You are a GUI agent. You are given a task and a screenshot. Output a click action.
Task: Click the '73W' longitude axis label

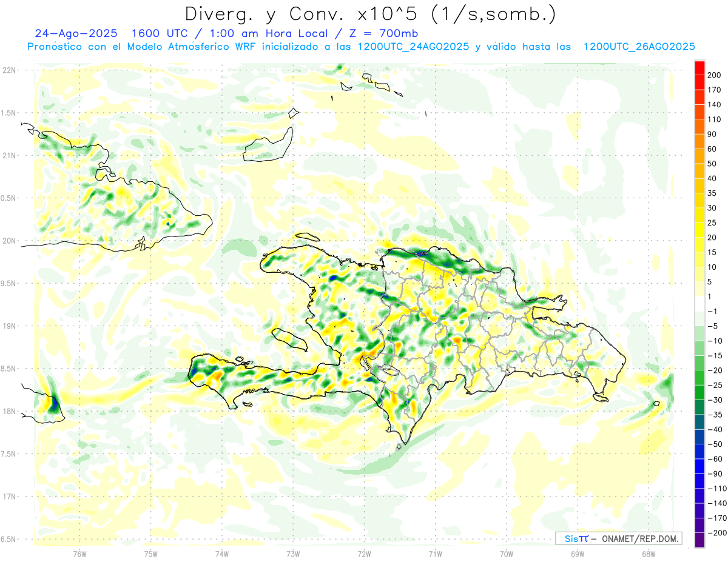(293, 554)
